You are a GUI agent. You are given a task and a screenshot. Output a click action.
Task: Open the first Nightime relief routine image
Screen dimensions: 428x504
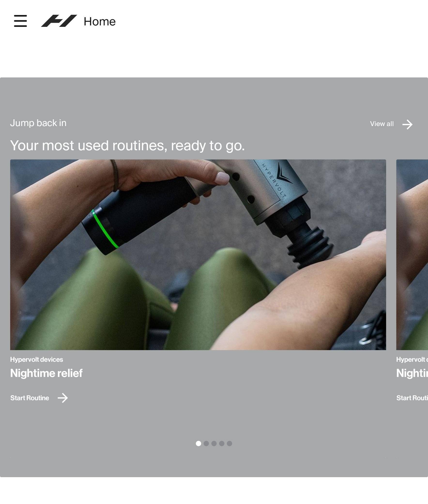[198, 255]
